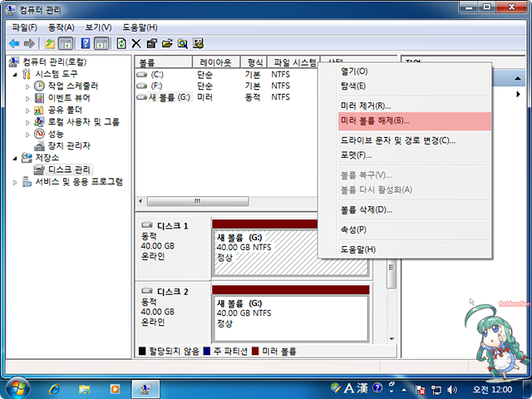Select 미러 볼륨 해제(B)... in context menu
Screen dimensions: 532x399
(381, 121)
